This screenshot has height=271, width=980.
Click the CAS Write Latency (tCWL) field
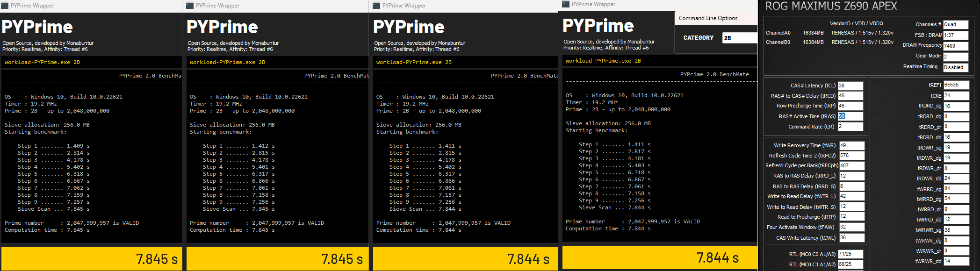[852, 238]
